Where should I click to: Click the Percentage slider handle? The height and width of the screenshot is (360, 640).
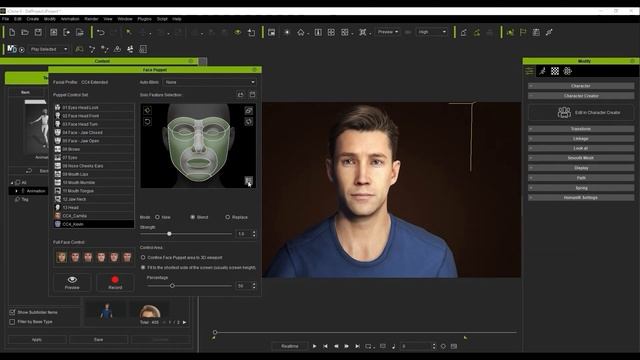pos(172,286)
